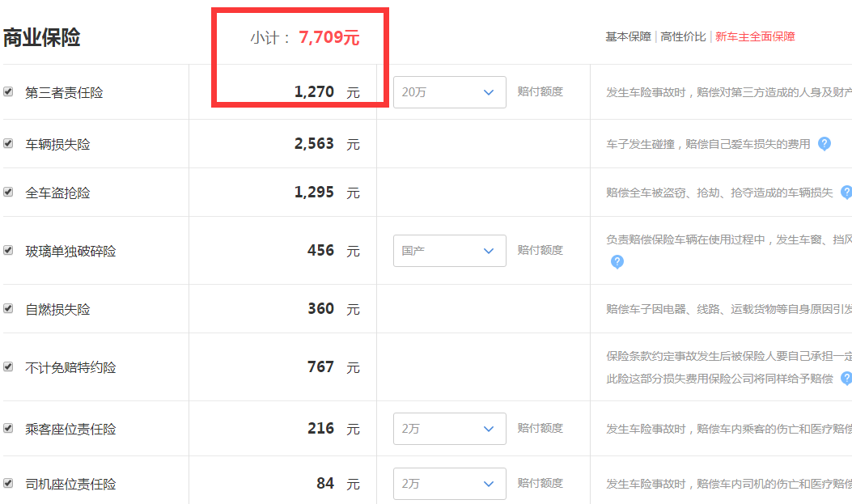Open help icon for 不计免赔特约险 description
The width and height of the screenshot is (852, 504).
[846, 378]
